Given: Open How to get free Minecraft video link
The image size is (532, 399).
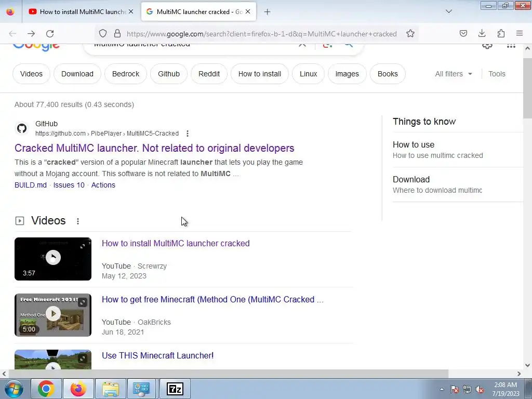Looking at the screenshot, I should [x=212, y=299].
